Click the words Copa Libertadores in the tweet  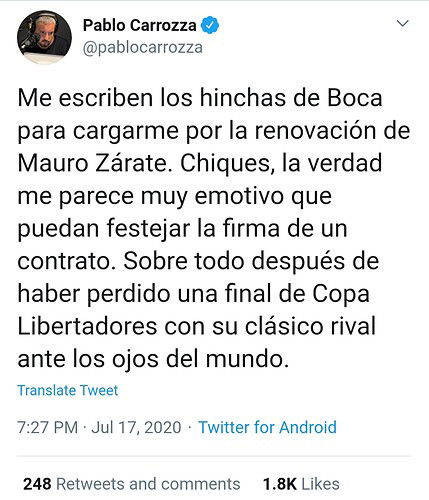click(x=193, y=310)
